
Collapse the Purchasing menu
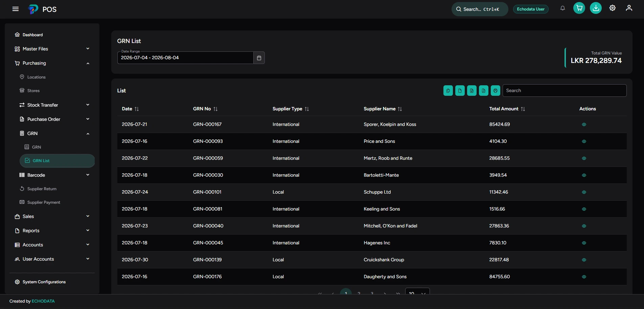[52, 63]
